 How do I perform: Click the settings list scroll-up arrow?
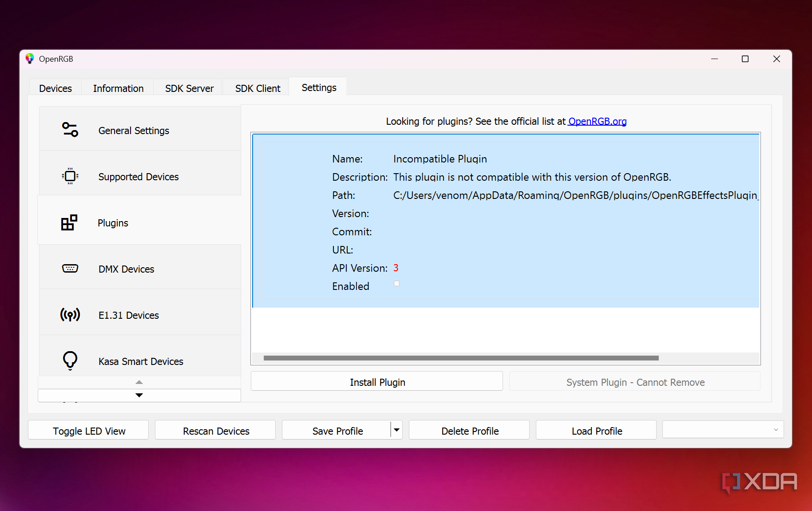tap(139, 382)
